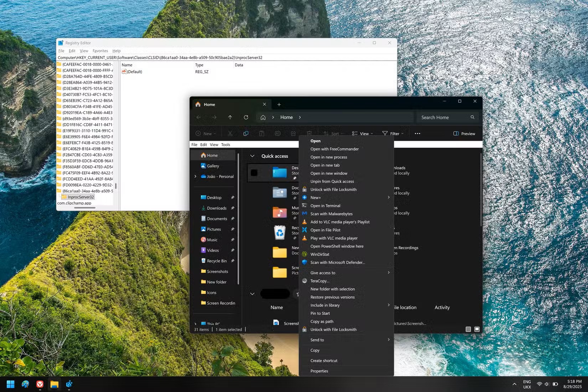Click the Rename icon in the toolbar
Screen dimensions: 588x392
click(x=278, y=133)
